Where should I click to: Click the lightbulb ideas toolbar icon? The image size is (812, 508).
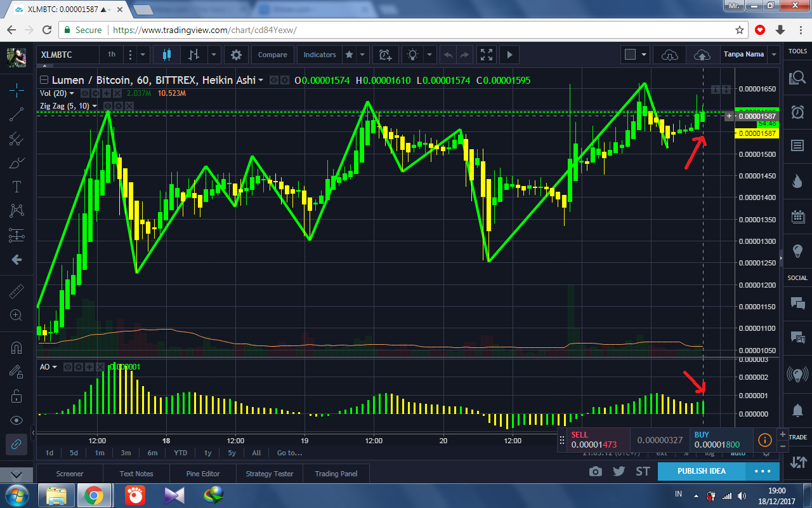[x=413, y=55]
